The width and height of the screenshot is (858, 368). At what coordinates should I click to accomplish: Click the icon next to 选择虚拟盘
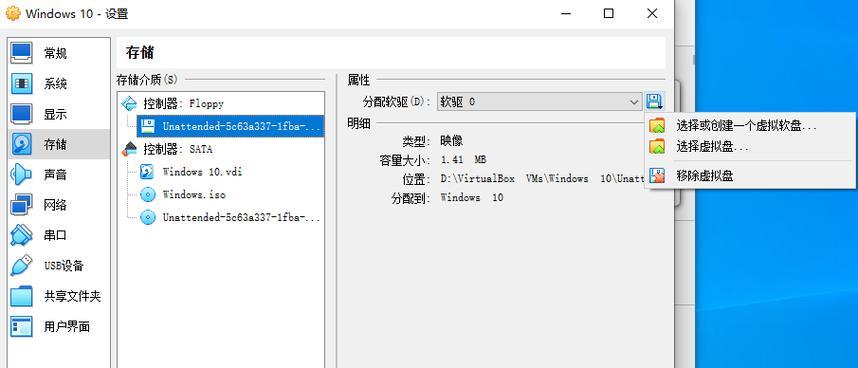[657, 147]
